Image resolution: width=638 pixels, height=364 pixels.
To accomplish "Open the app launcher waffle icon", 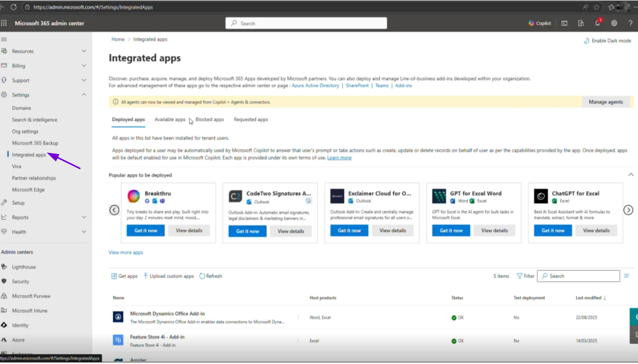I will point(4,23).
